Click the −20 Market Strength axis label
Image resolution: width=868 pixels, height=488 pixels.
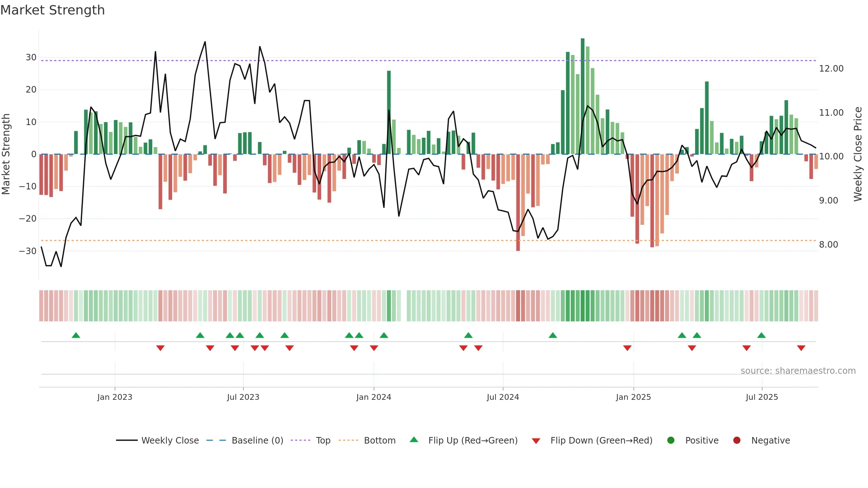28,218
